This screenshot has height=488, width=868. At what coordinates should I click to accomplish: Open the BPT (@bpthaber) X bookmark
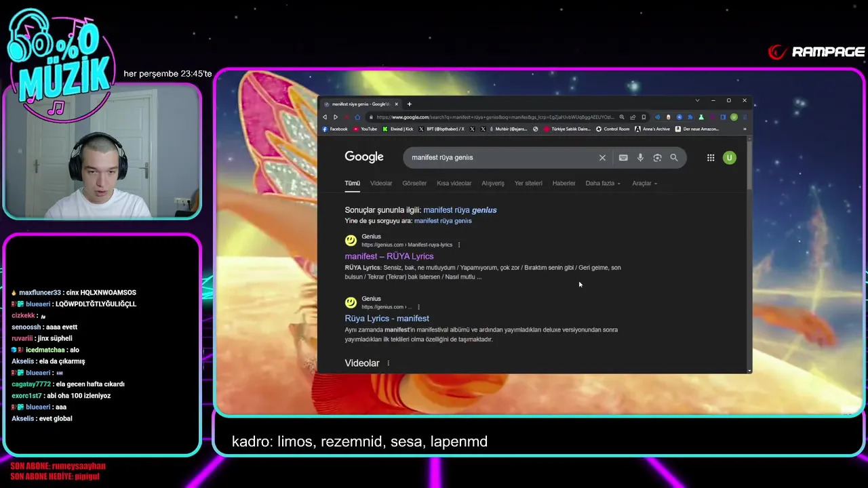(441, 129)
